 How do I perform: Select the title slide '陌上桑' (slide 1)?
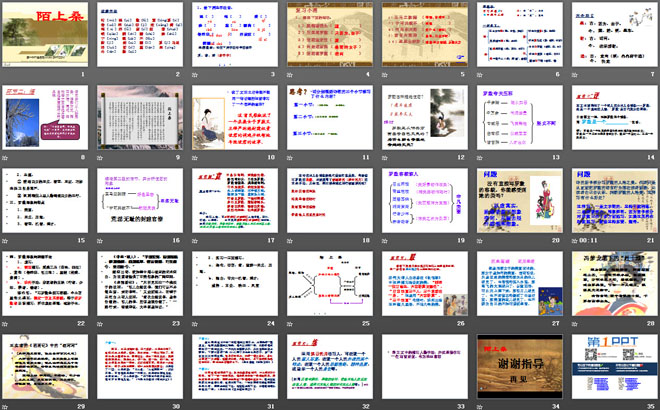[x=49, y=36]
